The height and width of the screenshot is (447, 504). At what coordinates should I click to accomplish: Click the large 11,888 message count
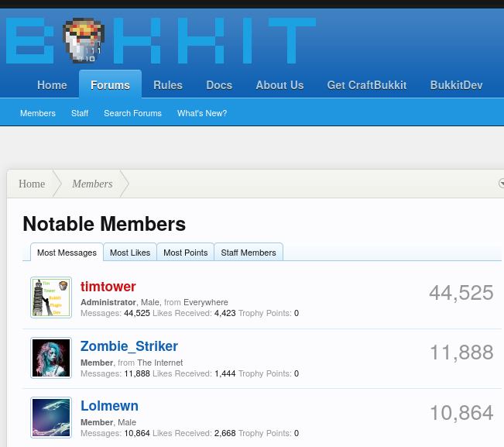[x=461, y=352]
